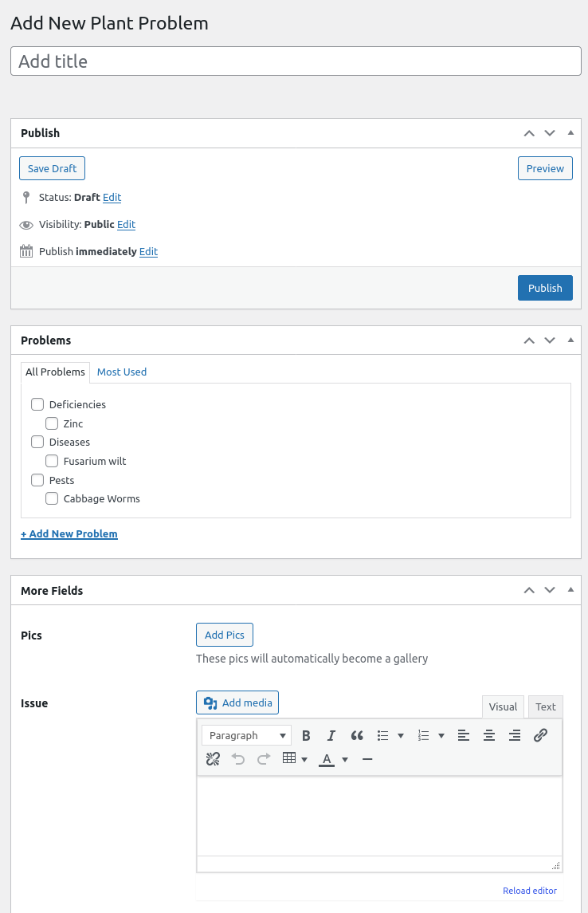Select the Cabbage Worms checkbox
Viewport: 588px width, 913px height.
tap(52, 498)
